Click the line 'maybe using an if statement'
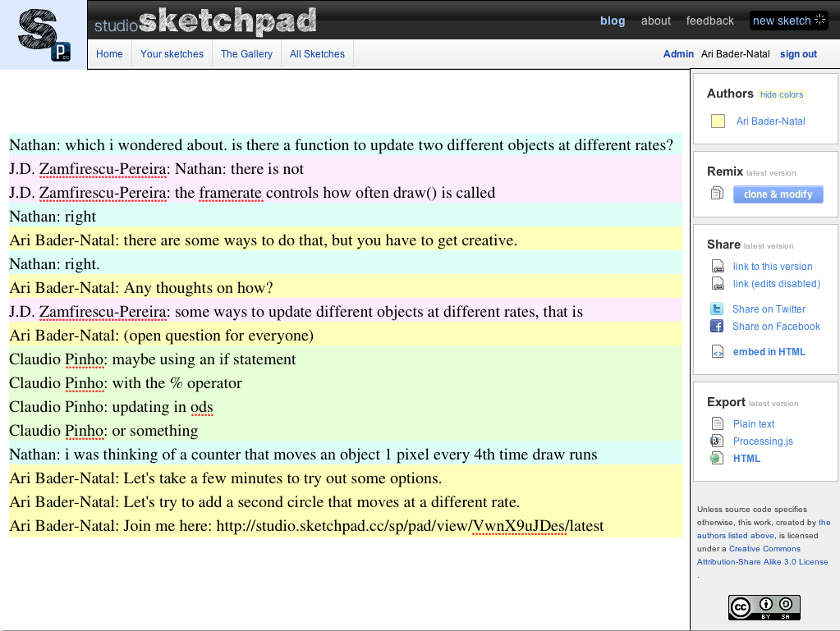Image resolution: width=840 pixels, height=631 pixels. pos(346,359)
